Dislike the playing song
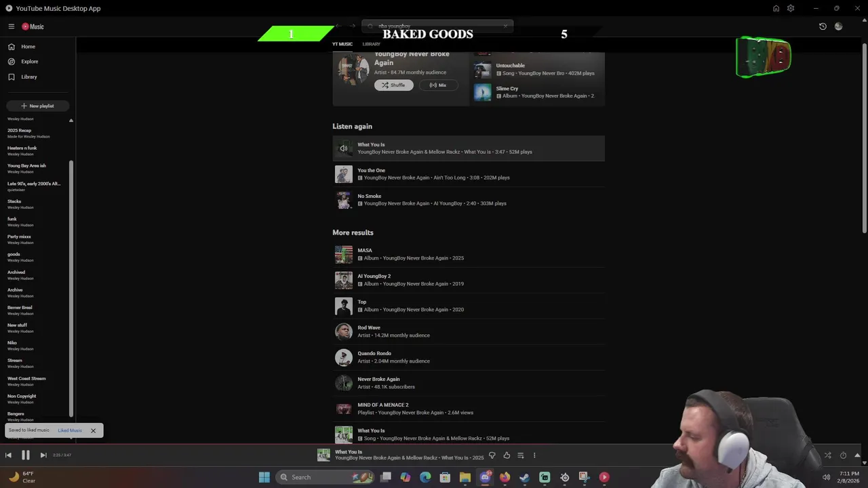 [492, 455]
